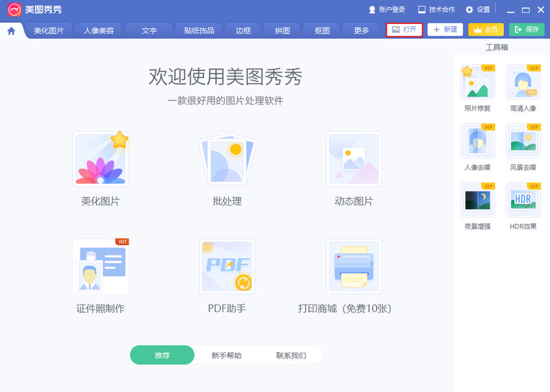Select the 推荐 pill tab
The height and width of the screenshot is (392, 550).
162,355
